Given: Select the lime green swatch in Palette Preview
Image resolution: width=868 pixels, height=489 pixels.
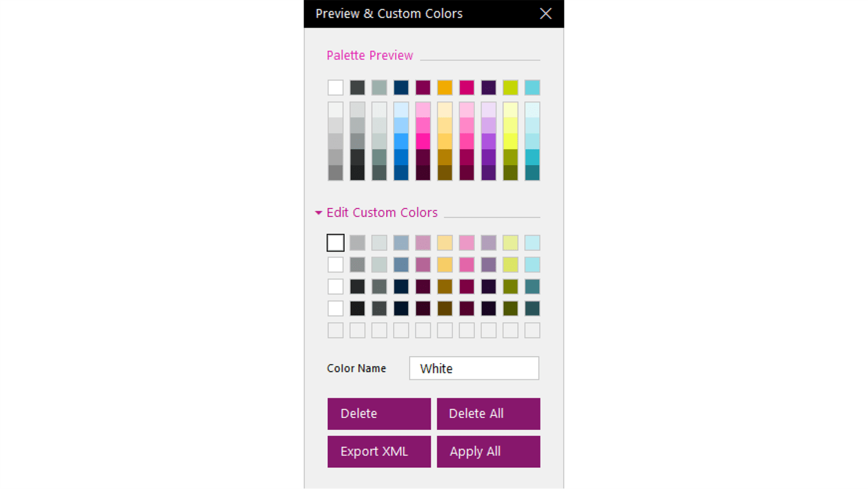Looking at the screenshot, I should (x=510, y=88).
